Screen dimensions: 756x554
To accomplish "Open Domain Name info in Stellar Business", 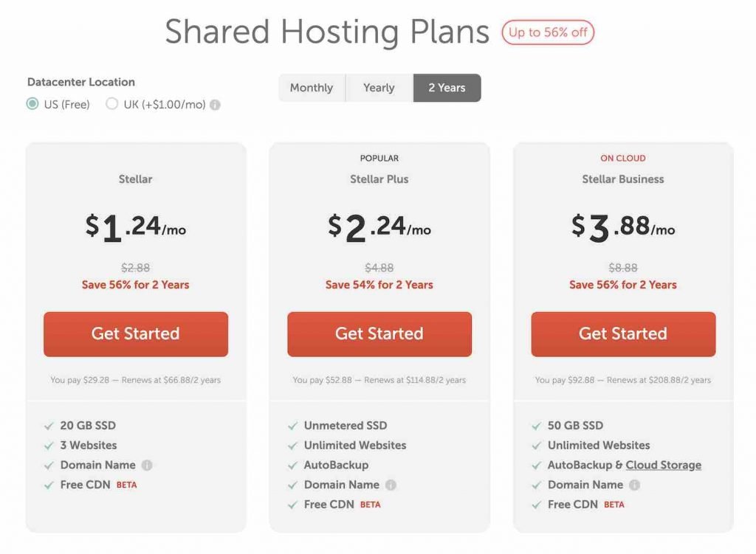I will coord(634,485).
